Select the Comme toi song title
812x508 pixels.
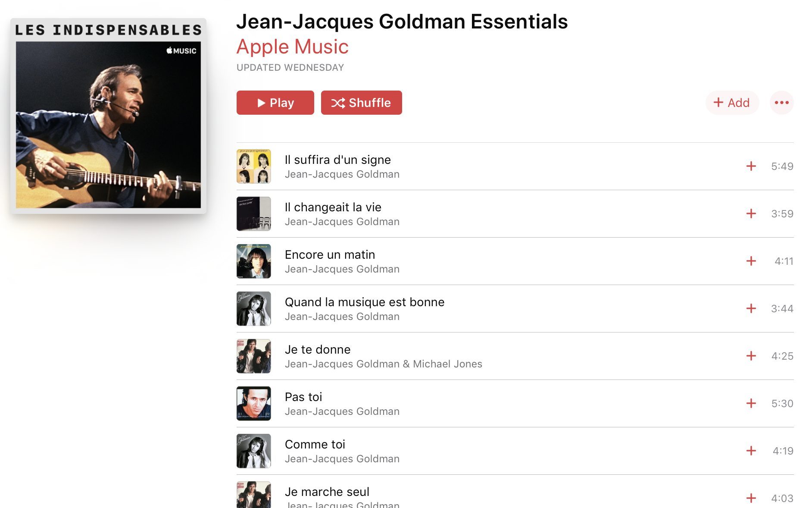click(315, 444)
